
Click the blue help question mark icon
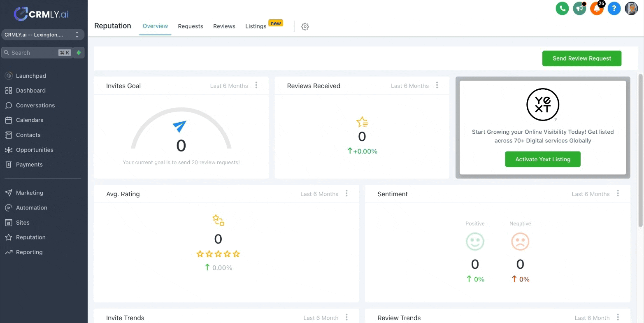[x=614, y=8]
